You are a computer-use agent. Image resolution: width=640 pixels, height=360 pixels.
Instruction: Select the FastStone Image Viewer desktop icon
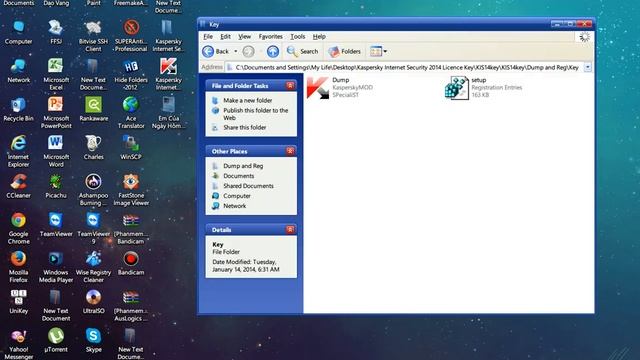pyautogui.click(x=131, y=189)
